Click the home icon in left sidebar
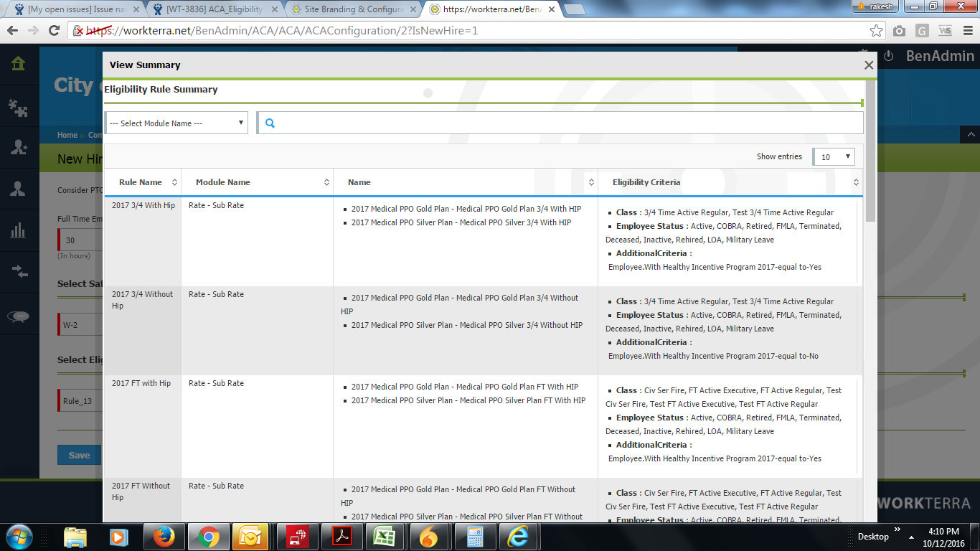 [x=19, y=64]
